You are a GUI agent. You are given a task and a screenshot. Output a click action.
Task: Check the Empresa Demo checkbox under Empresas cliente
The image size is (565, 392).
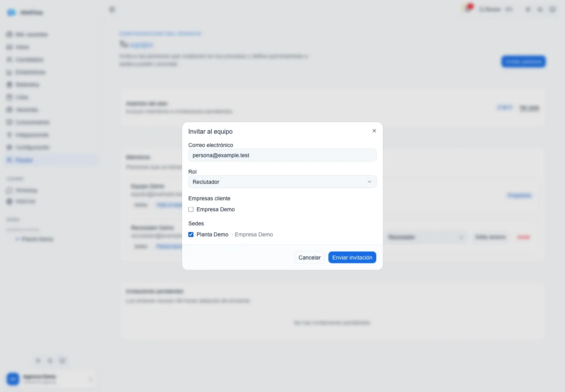(x=191, y=209)
